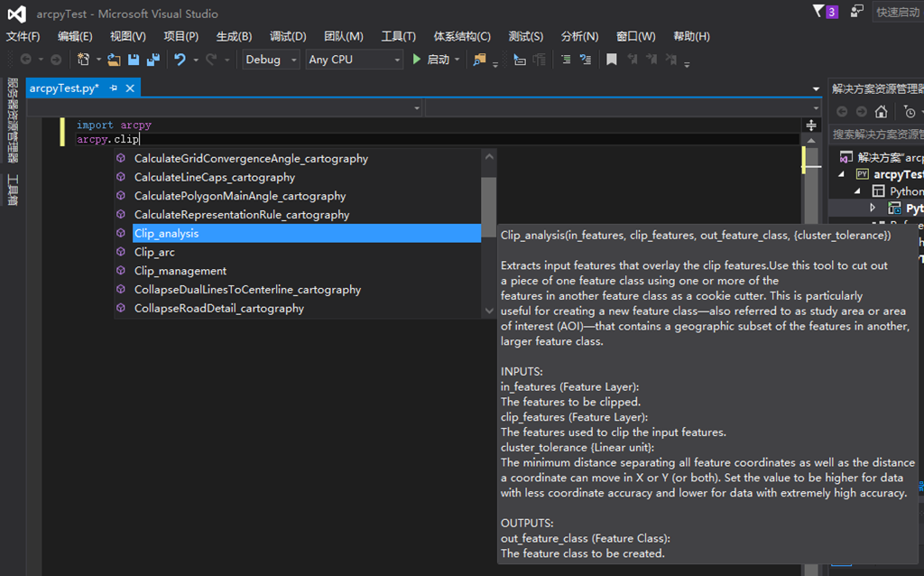The height and width of the screenshot is (576, 924).
Task: Click the Home icon in Solution Explorer
Action: (x=881, y=111)
